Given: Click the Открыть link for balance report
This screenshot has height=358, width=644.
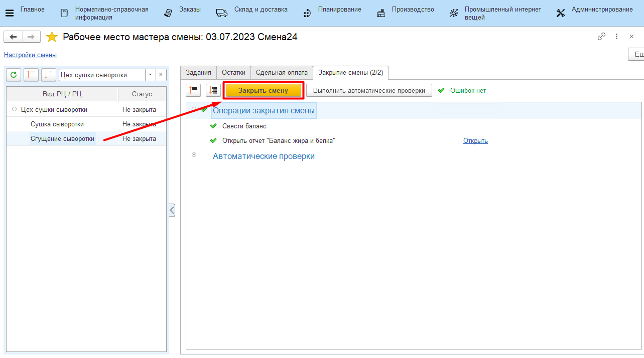Looking at the screenshot, I should click(x=475, y=141).
